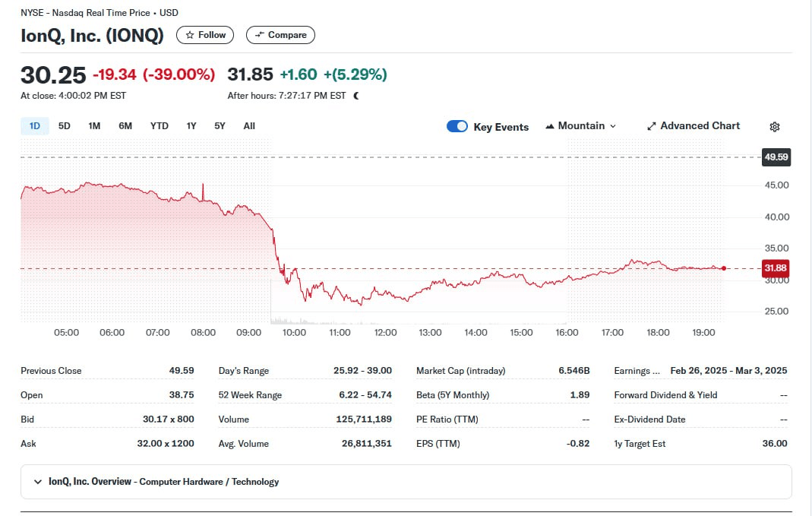Show the 5Y chart range
Viewport: 812px width, 516px height.
[220, 126]
